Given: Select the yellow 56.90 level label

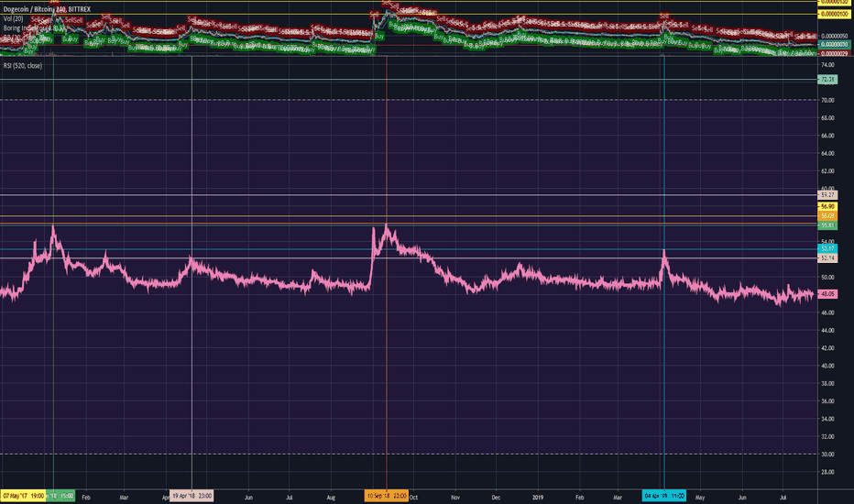Looking at the screenshot, I should [827, 206].
